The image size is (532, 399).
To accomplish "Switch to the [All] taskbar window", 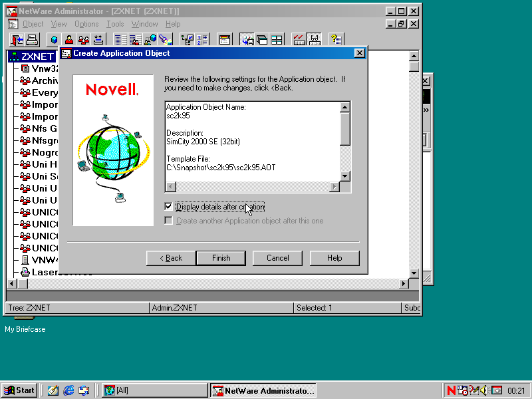I will pos(155,390).
